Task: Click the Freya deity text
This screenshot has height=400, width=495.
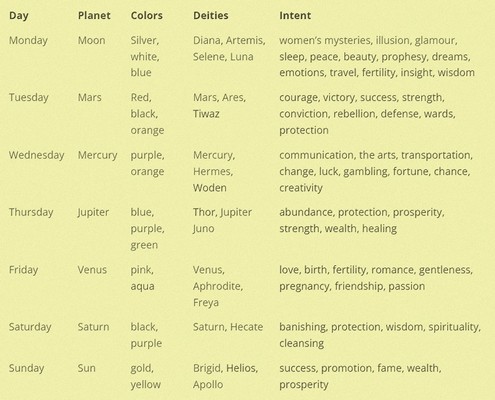Action: coord(206,303)
